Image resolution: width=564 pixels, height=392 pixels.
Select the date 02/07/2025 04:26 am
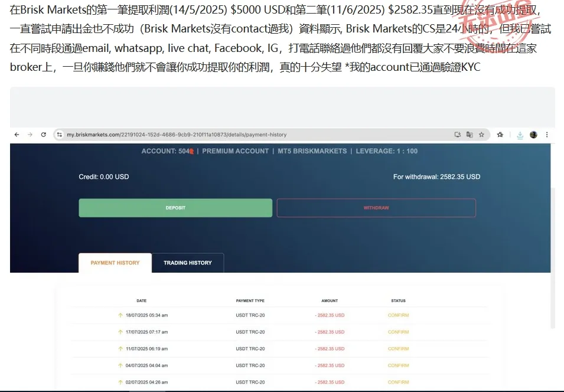[x=146, y=383]
